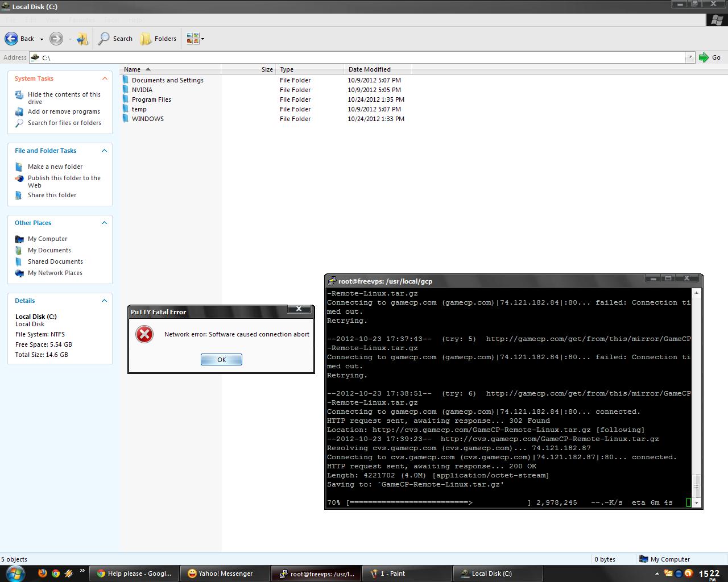Launch Firefox from the quick launch bar
Screen dimensions: 728x582
pos(43,573)
